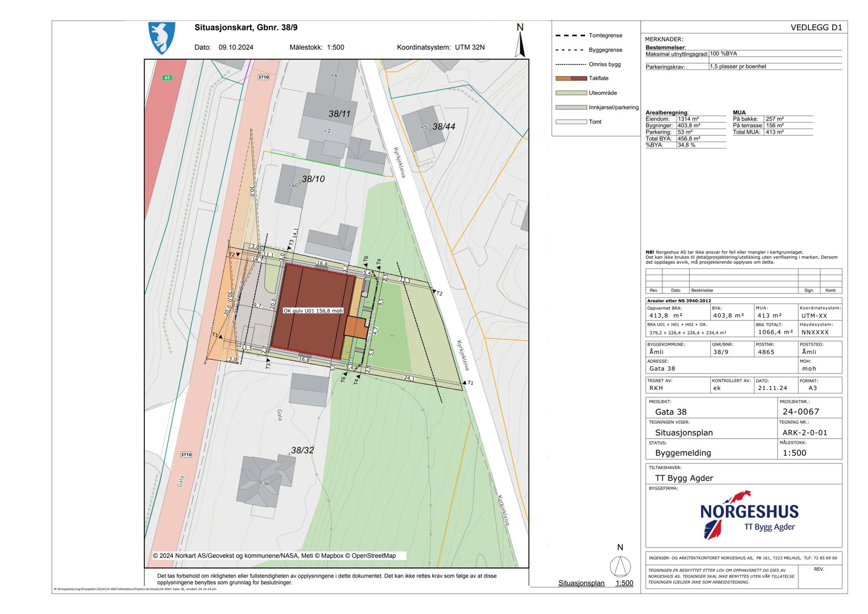
Task: Click the Uteområde green legend swatch
Action: 570,93
